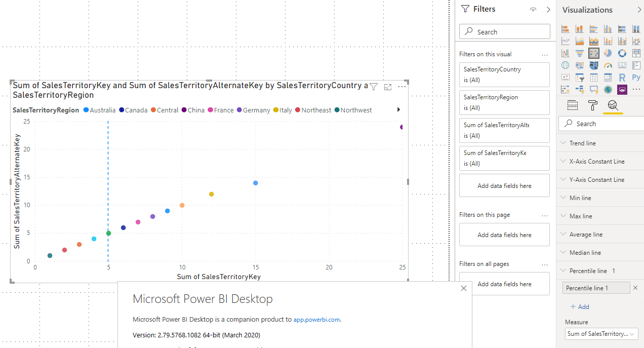Screen dimensions: 644x348
Task: Expand the Y-Axis Constant Line section
Action: [600, 180]
